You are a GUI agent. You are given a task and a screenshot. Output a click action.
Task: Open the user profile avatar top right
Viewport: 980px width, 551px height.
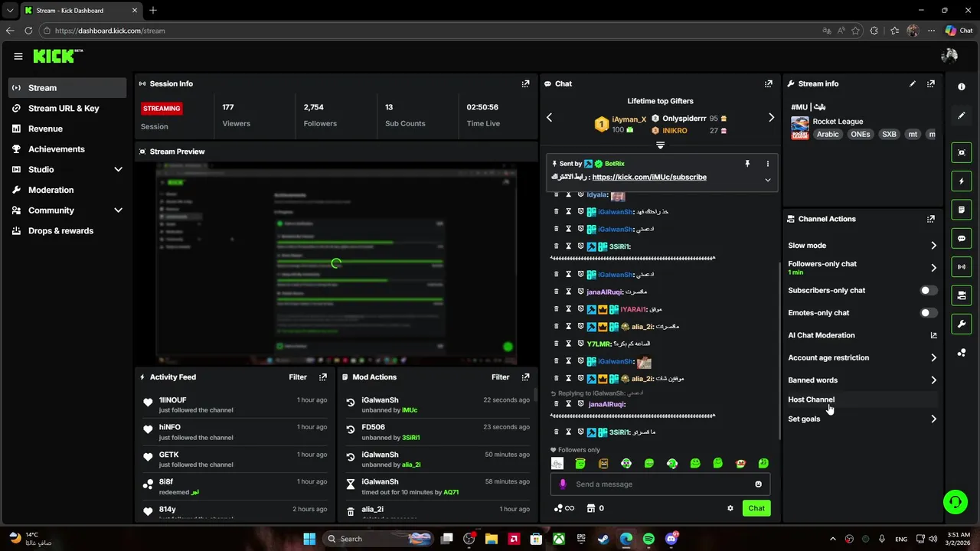(949, 56)
